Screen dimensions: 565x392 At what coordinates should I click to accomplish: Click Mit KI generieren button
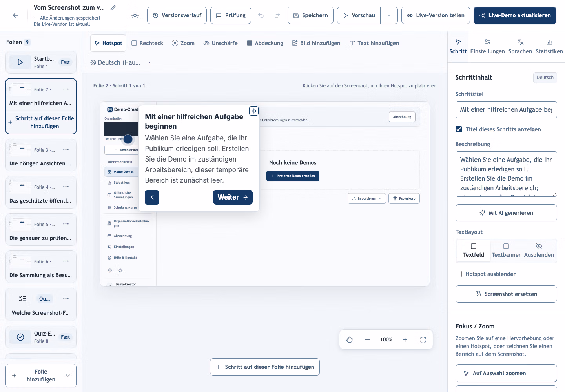point(506,213)
